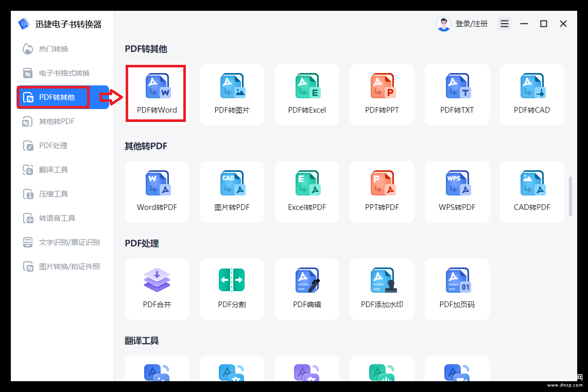Click the 登录/注册 login link
This screenshot has height=392, width=588.
coord(471,24)
